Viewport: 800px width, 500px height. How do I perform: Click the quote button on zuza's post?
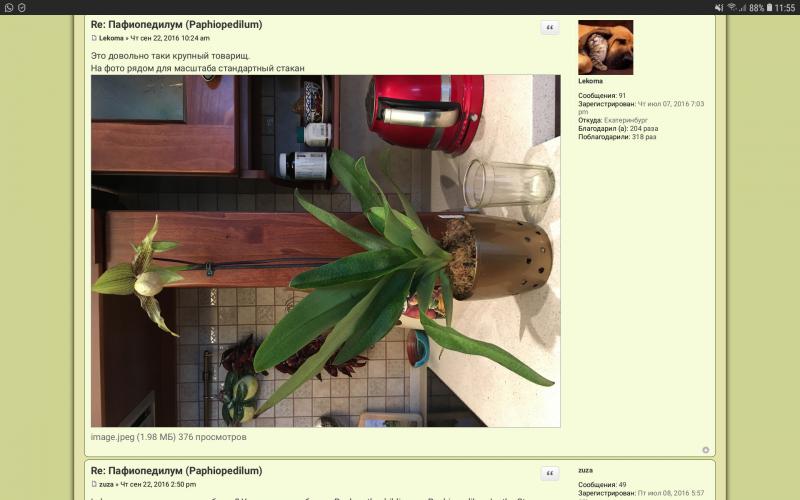tap(550, 473)
